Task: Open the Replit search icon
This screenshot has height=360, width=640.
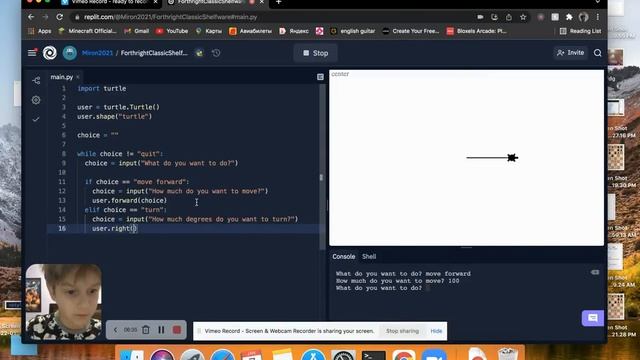Action: pos(598,53)
